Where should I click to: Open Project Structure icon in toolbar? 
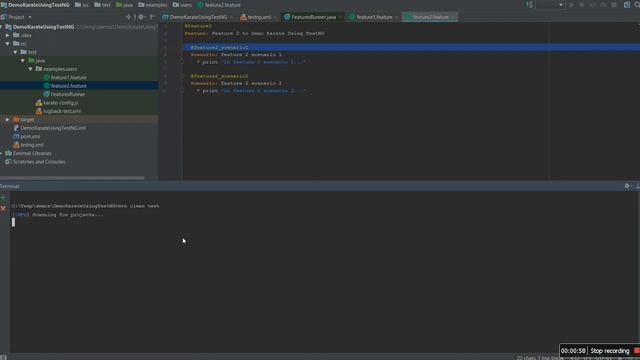tap(627, 5)
